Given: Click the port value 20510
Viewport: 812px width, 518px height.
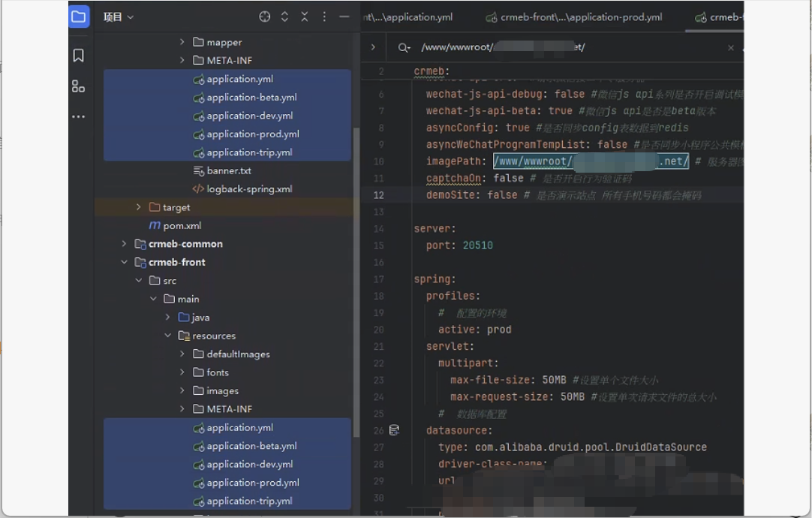Looking at the screenshot, I should [477, 245].
